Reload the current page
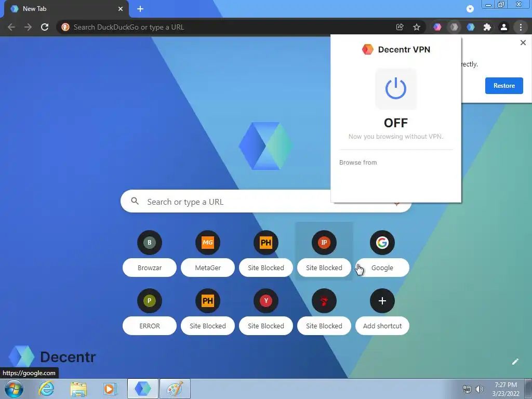Viewport: 532px width, 399px height. tap(45, 27)
